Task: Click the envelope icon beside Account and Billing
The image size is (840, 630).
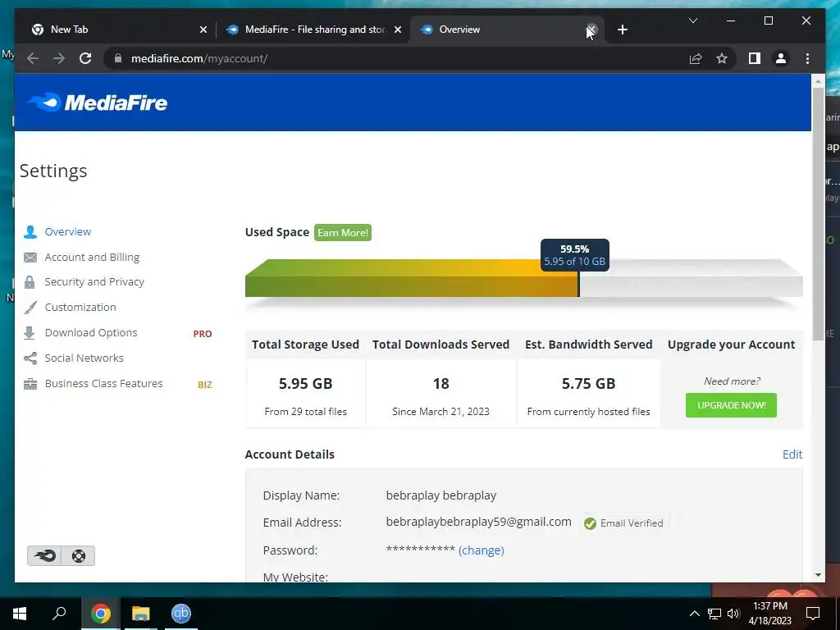Action: [30, 258]
